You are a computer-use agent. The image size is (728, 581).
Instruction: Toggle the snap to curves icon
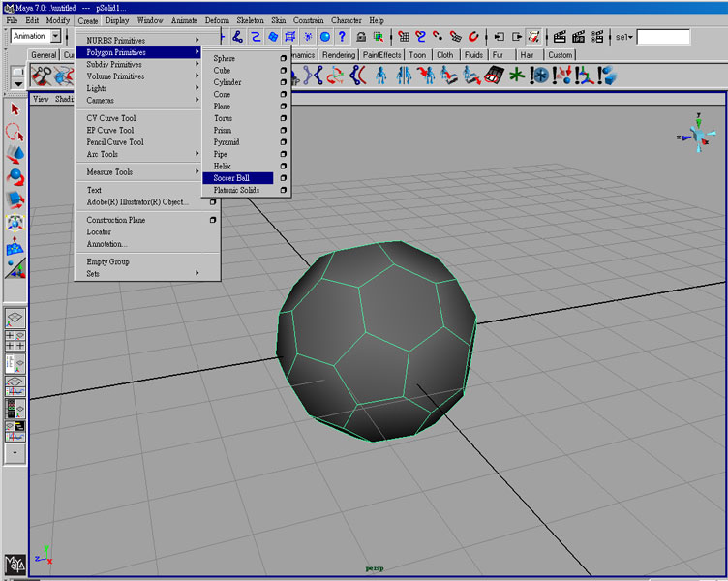point(421,36)
